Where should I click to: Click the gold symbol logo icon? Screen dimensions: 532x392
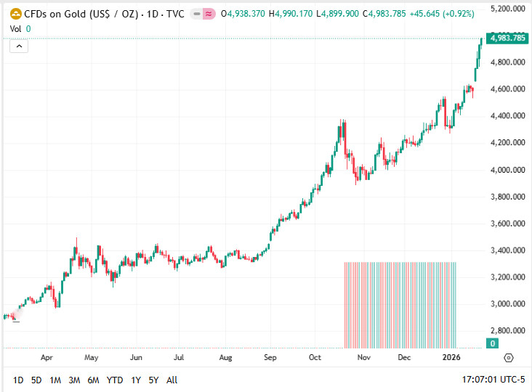[x=15, y=13]
